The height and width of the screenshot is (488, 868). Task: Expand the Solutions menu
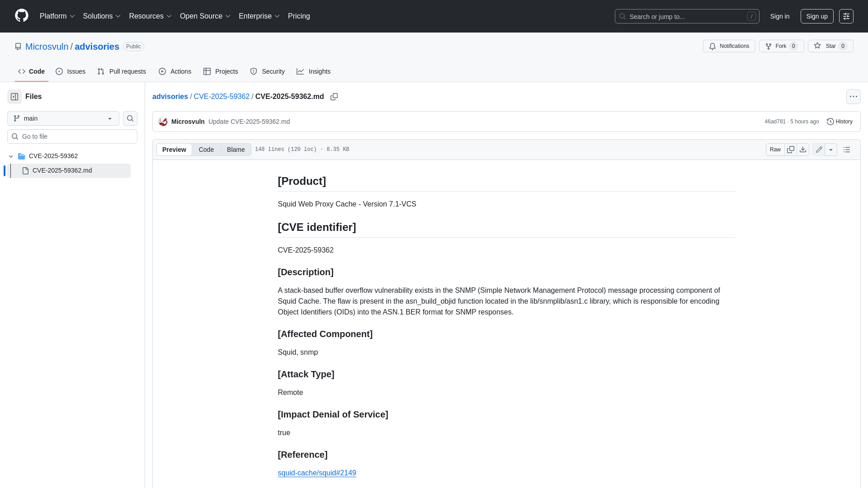coord(102,16)
